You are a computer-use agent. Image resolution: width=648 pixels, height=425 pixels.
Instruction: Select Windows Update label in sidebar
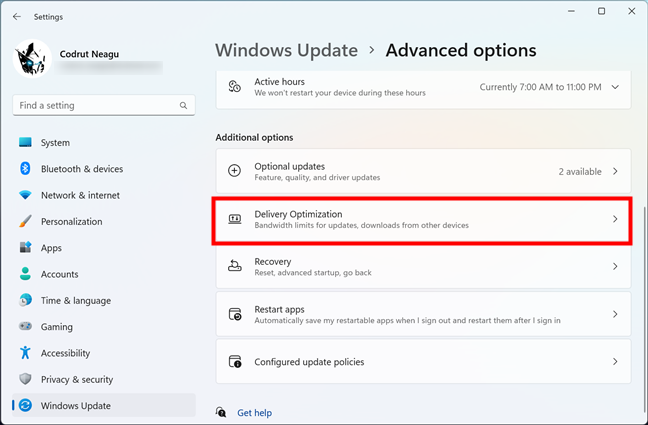coord(76,406)
